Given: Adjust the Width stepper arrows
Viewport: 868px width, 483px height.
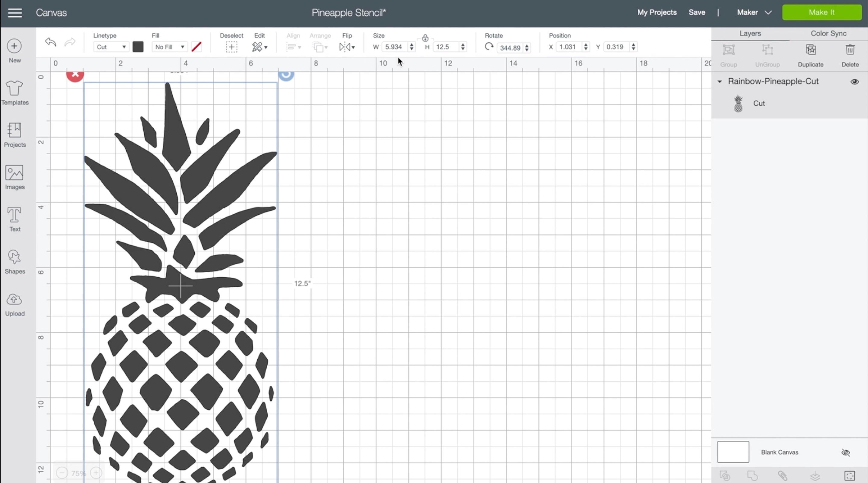Looking at the screenshot, I should coord(411,47).
